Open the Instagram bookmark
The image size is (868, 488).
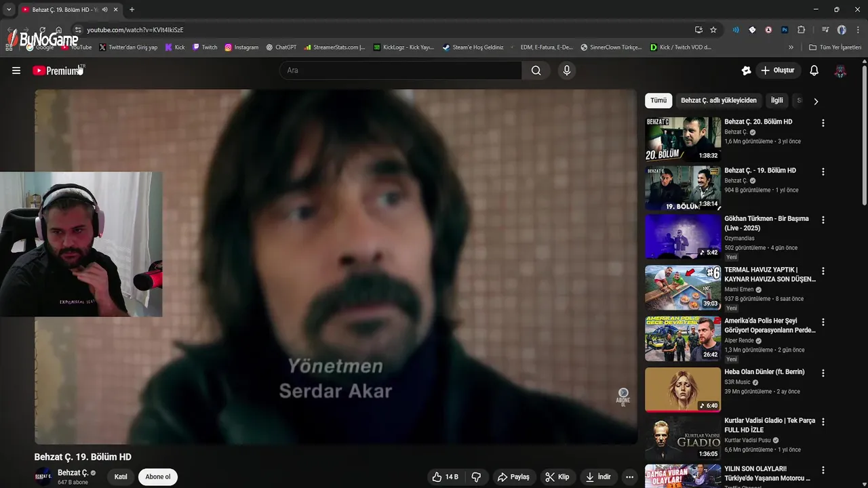[241, 47]
